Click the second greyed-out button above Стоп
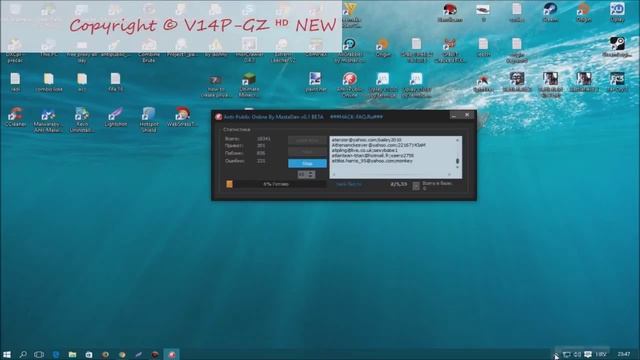Screen dimensions: 640x360 pyautogui.click(x=307, y=152)
